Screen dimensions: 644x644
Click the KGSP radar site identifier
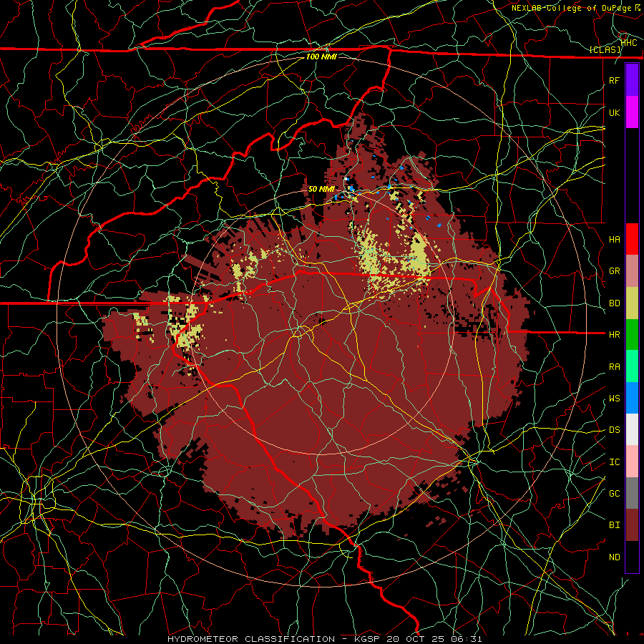click(367, 639)
